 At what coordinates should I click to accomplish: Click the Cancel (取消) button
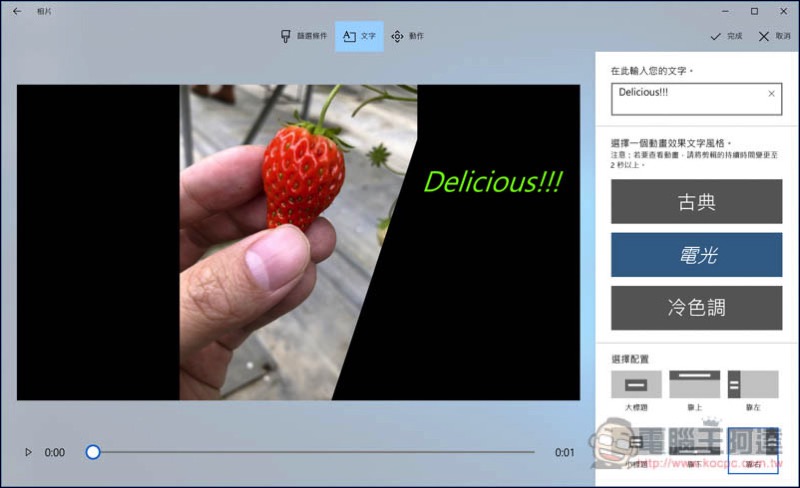(x=773, y=36)
